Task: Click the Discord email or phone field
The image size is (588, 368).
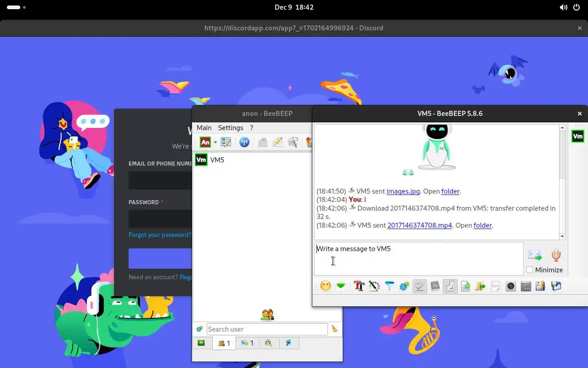Action: point(160,180)
